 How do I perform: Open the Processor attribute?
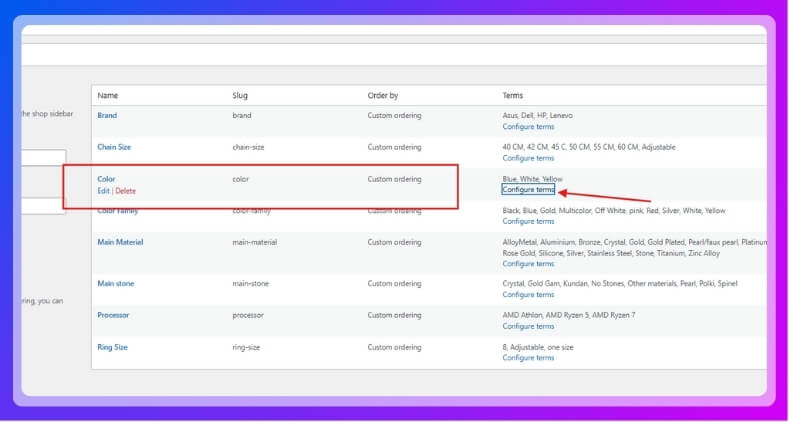(113, 315)
